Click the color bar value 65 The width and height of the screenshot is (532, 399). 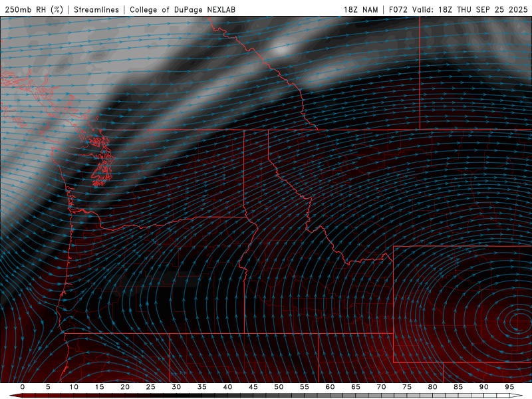pyautogui.click(x=356, y=387)
